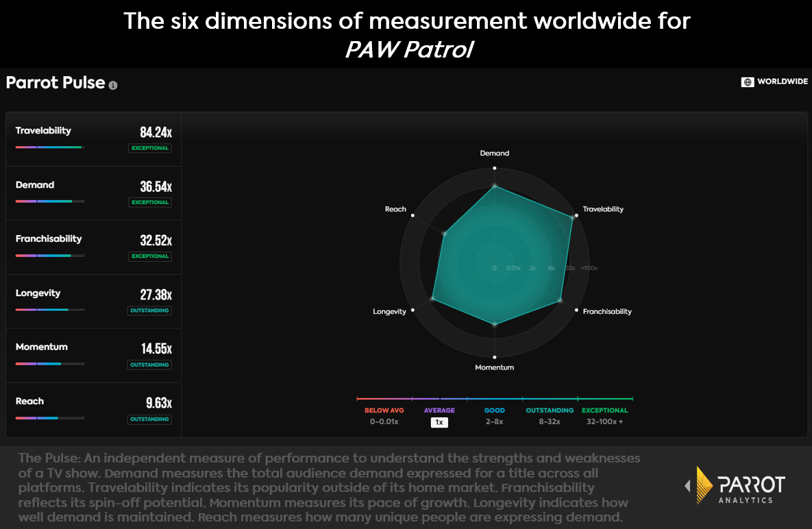The image size is (812, 529).
Task: Click the Longevity data point on radar polygon
Action: [432, 299]
